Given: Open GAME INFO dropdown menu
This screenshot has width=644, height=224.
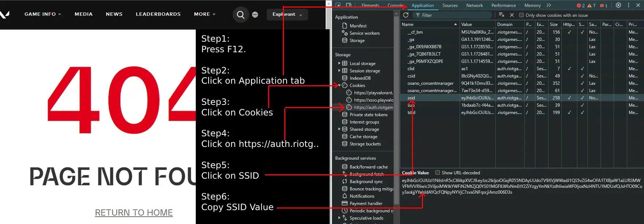Looking at the screenshot, I should pyautogui.click(x=43, y=14).
